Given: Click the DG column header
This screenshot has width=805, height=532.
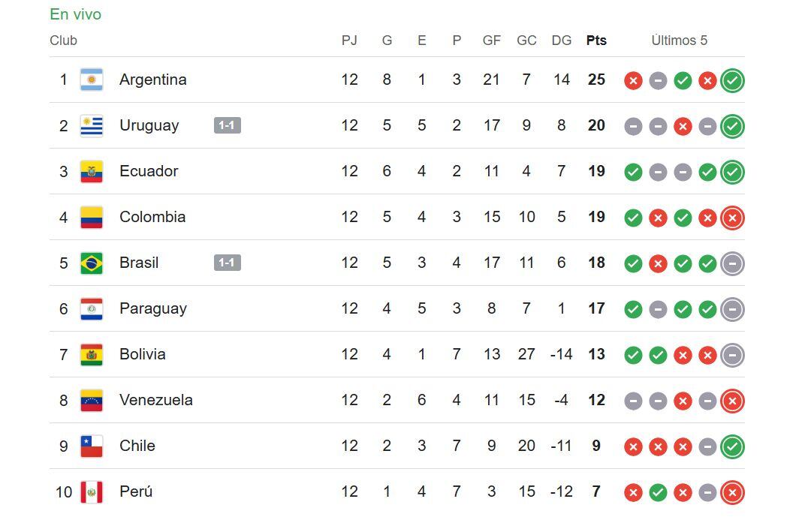Looking at the screenshot, I should tap(561, 41).
